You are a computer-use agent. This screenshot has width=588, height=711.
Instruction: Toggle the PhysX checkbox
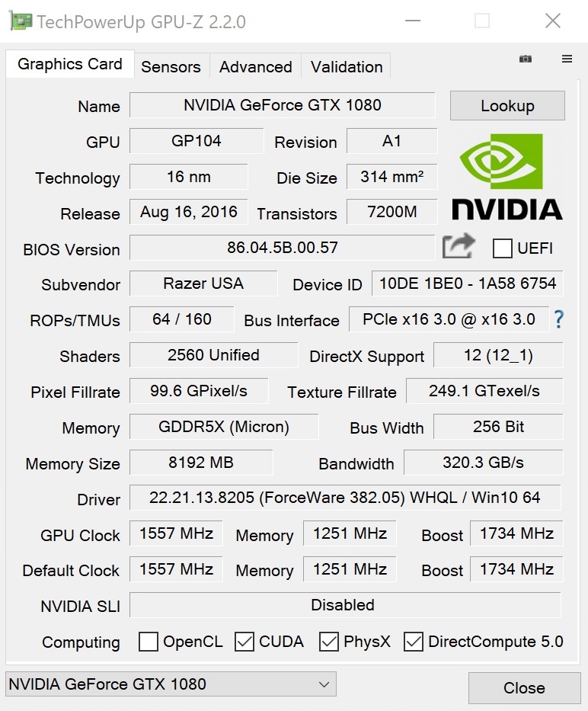329,642
